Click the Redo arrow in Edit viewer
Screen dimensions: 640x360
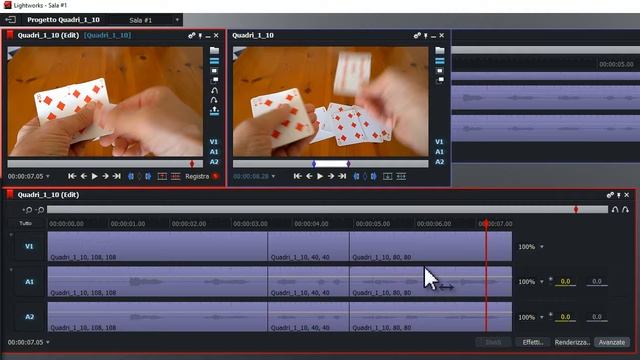pyautogui.click(x=214, y=100)
